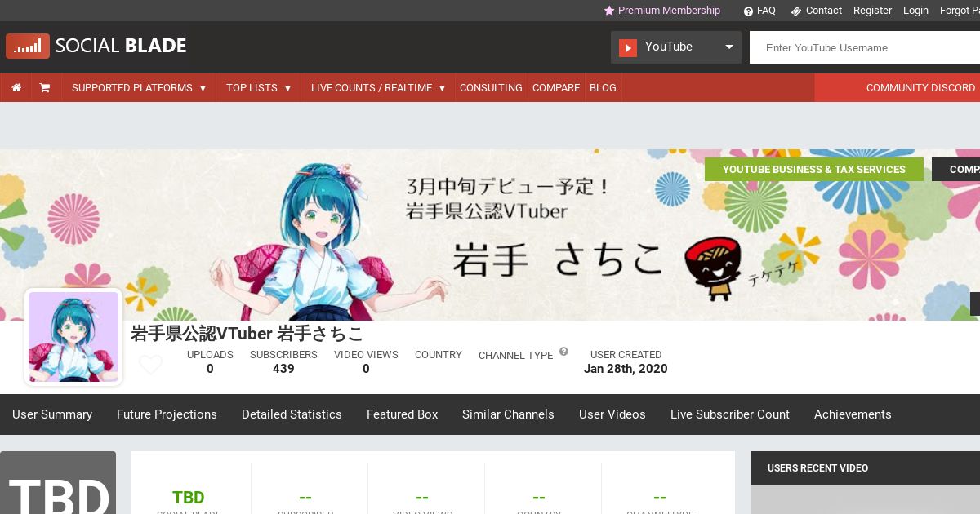The height and width of the screenshot is (514, 980).
Task: Expand the Live Counts / Realtime menu
Action: click(378, 88)
